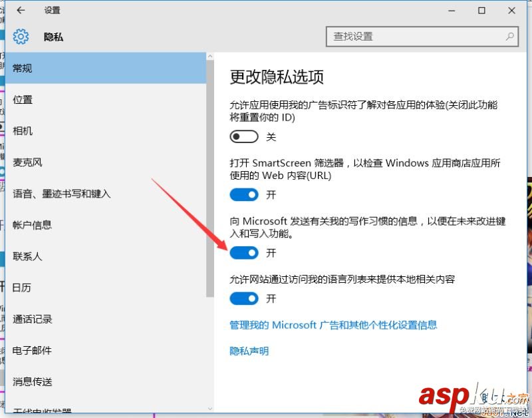Click the search magnifier in 查找设置 box

(509, 37)
